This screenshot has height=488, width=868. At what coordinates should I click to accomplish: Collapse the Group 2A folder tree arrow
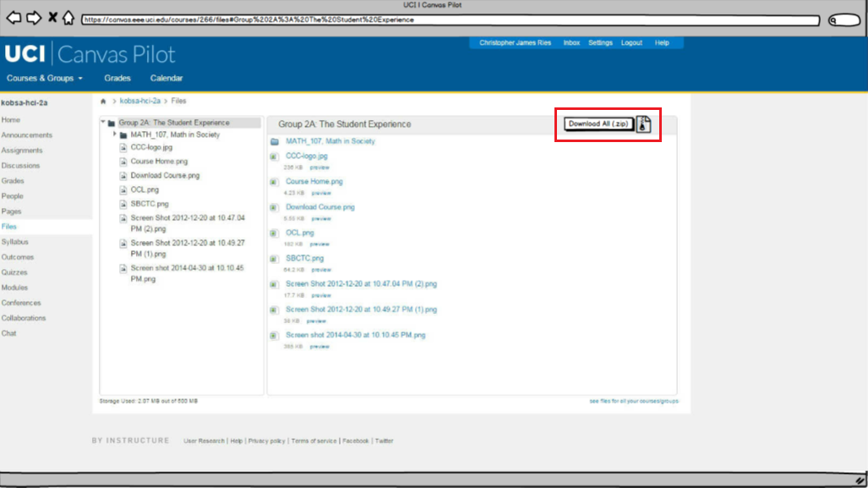click(102, 123)
